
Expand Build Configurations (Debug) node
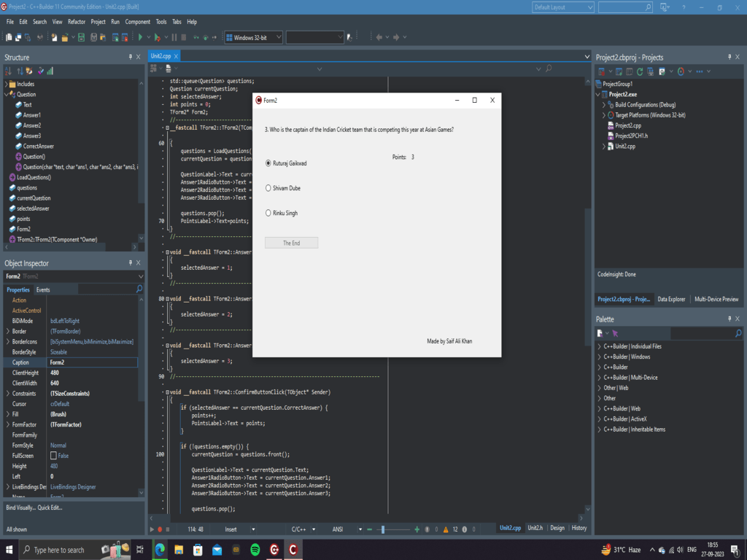(x=603, y=105)
